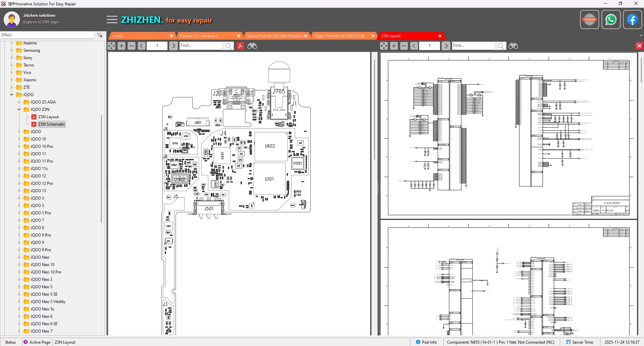Close the Home tab
This screenshot has height=346, width=644.
click(171, 36)
